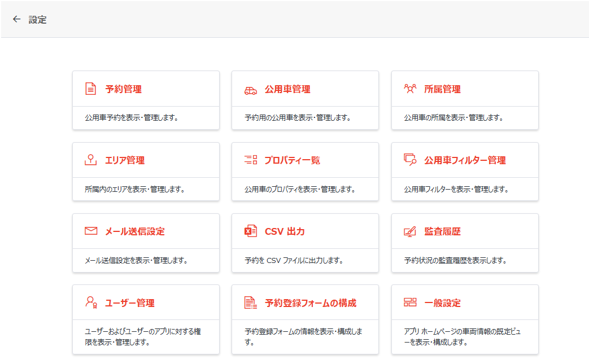
Task: Click the people icon for 所属管理
Action: 410,89
